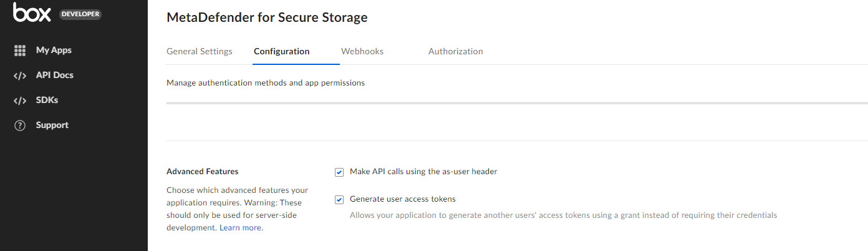868x251 pixels.
Task: Click the description about generating another users' tokens
Action: click(x=564, y=215)
